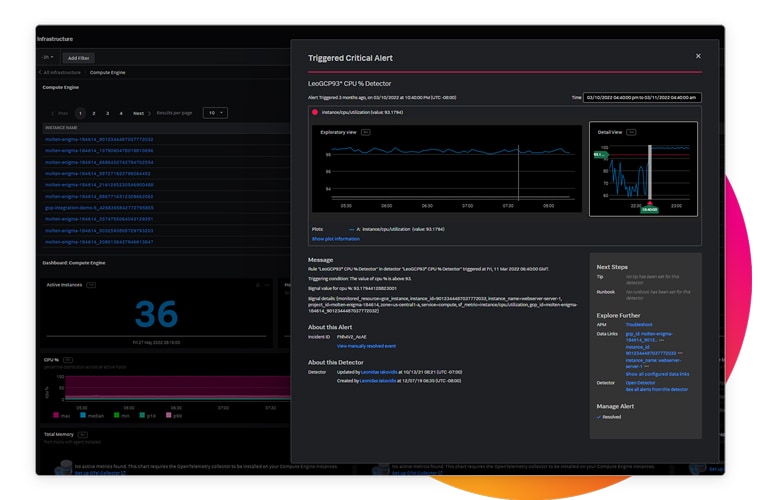
Task: Open more options beside instance_id data link
Action: pos(680,353)
